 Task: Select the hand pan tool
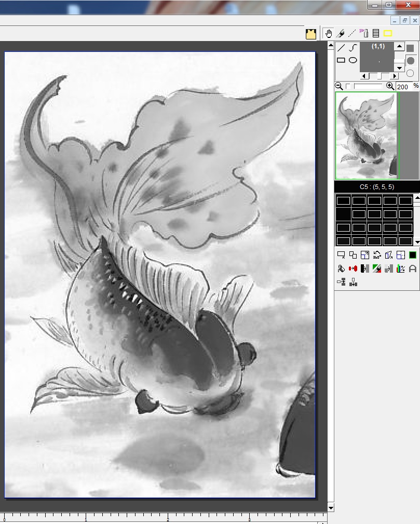(329, 33)
